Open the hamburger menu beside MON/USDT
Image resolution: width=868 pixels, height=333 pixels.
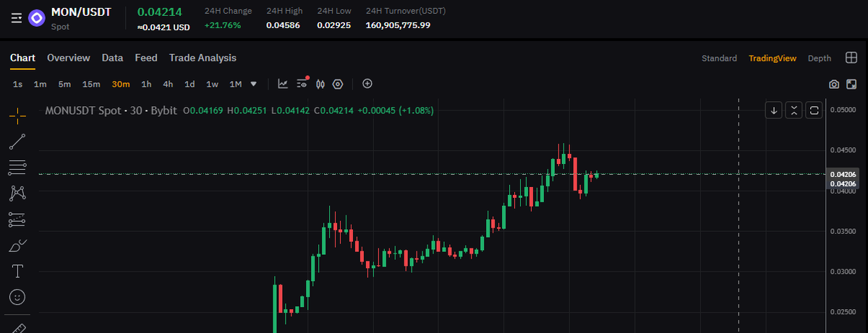pyautogui.click(x=17, y=19)
